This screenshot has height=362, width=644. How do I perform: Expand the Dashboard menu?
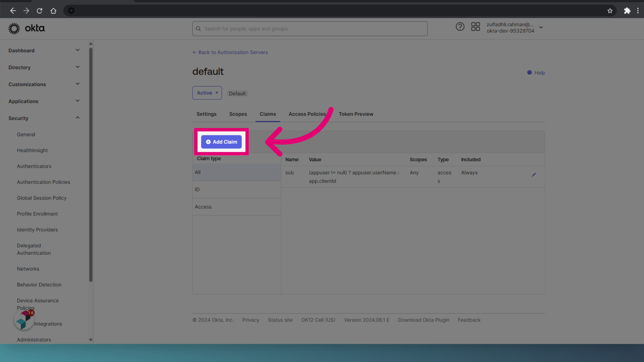pyautogui.click(x=44, y=50)
